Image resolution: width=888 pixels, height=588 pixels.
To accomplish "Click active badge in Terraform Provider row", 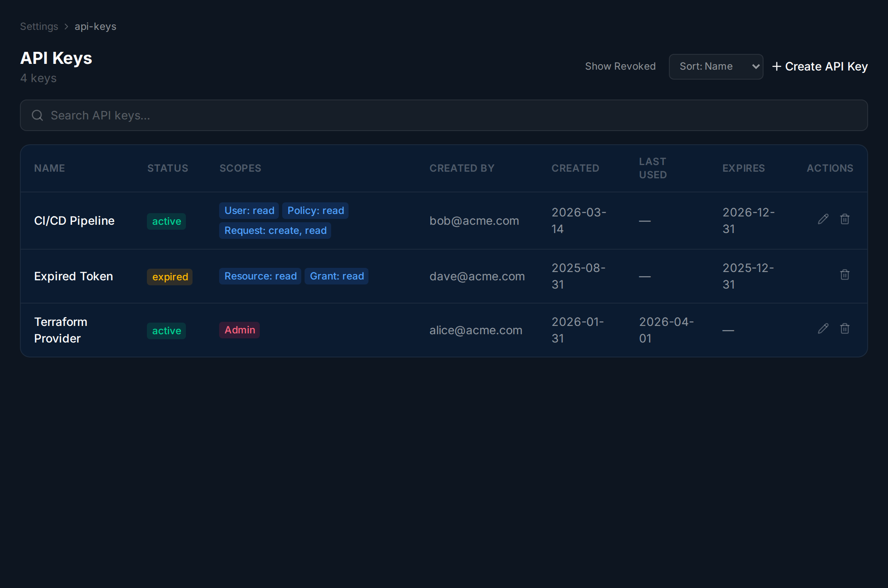I will point(166,331).
